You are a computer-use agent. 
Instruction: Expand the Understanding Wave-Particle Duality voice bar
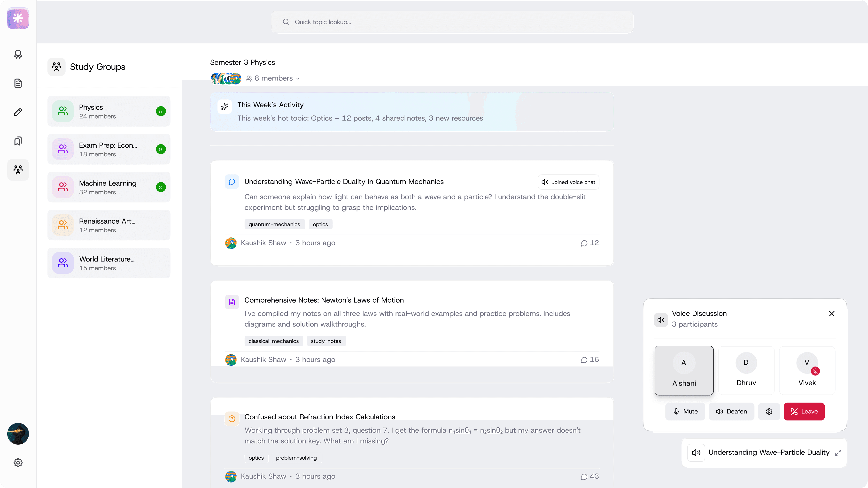[838, 452]
